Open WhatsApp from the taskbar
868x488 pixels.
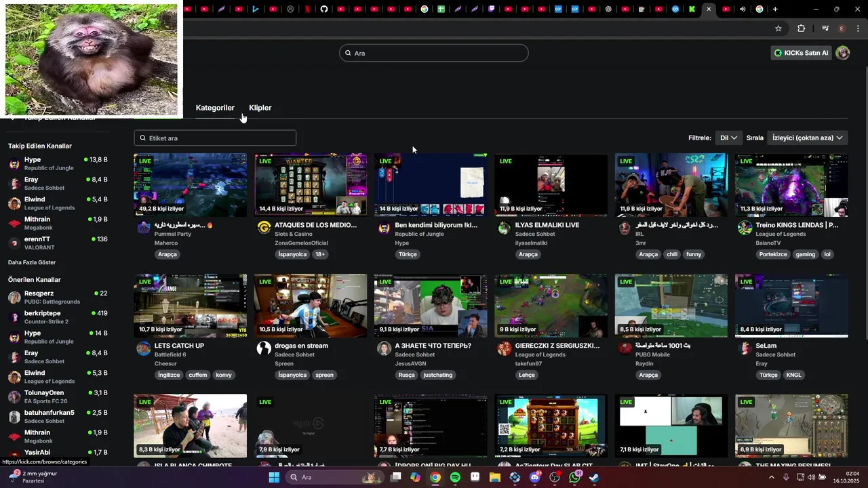point(575,477)
